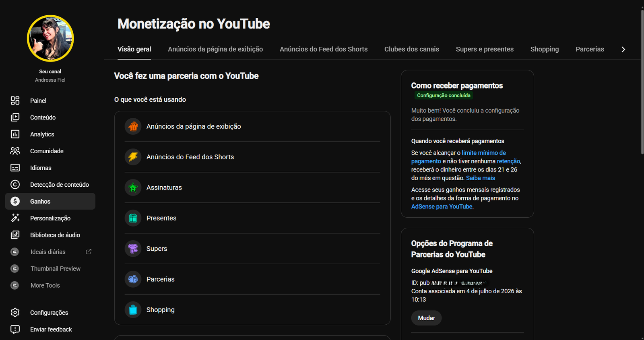Image resolution: width=644 pixels, height=340 pixels.
Task: Open the Anúncios da página de exibição tab
Action: (x=215, y=49)
